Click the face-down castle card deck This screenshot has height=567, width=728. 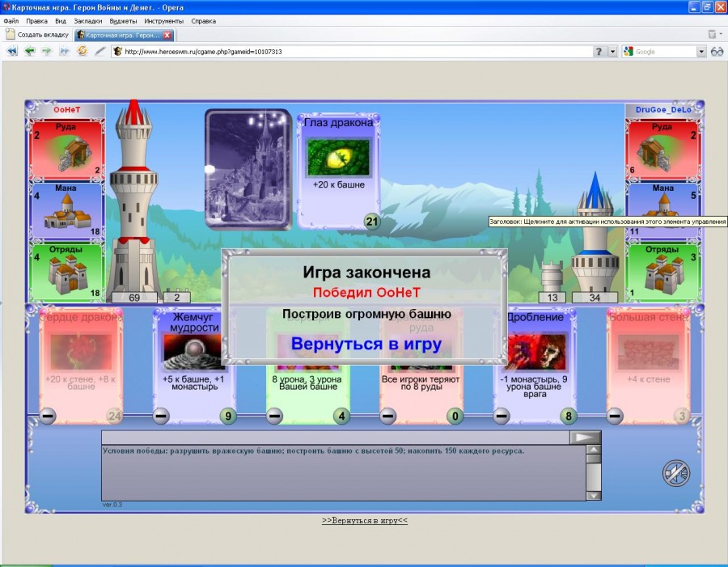pyautogui.click(x=248, y=169)
